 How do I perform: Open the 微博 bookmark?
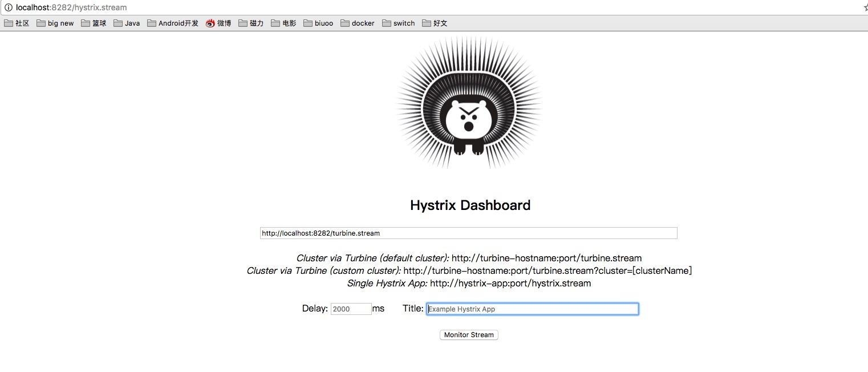(218, 23)
